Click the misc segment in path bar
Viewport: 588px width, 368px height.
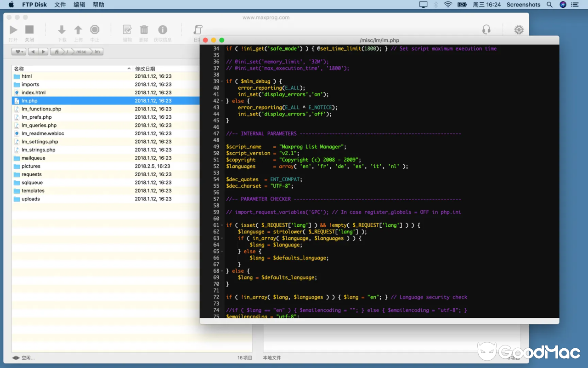click(x=81, y=52)
